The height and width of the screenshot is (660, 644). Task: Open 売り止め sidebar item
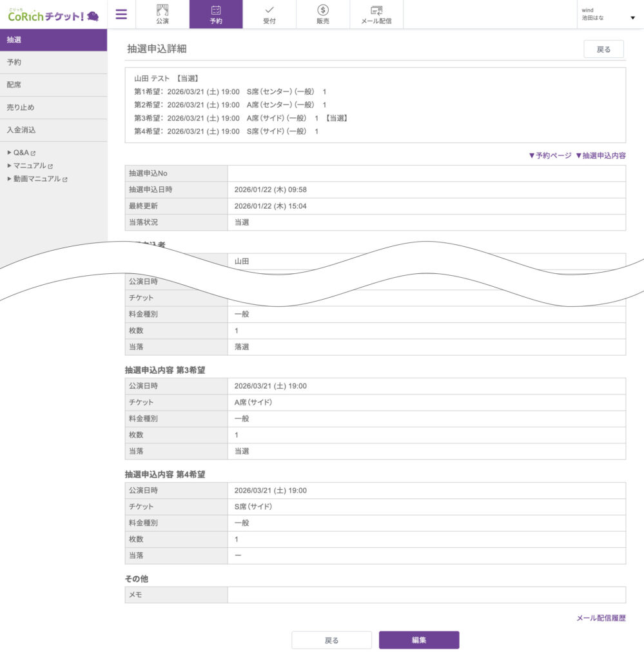(x=54, y=108)
